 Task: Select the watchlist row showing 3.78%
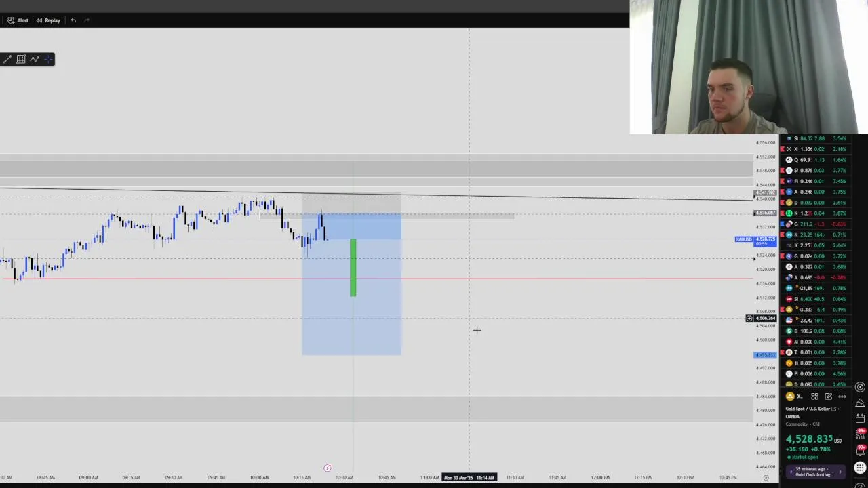coord(816,363)
